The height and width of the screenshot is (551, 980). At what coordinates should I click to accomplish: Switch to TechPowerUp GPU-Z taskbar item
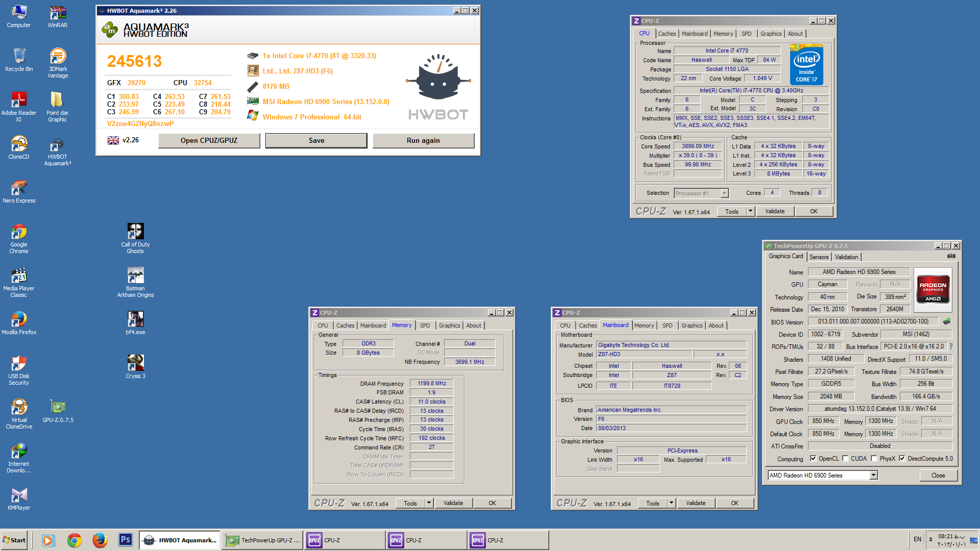pos(262,540)
